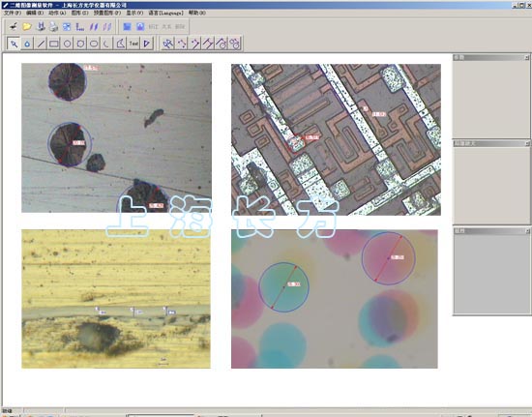Viewport: 532px width, 417px height.
Task: Choose the Text annotation tool
Action: [133, 44]
